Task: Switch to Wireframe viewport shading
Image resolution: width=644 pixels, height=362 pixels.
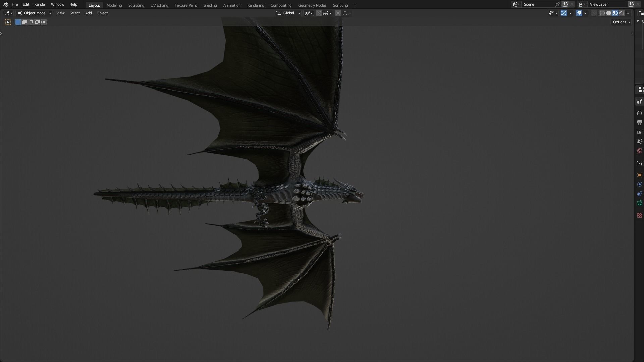Action: [x=602, y=13]
